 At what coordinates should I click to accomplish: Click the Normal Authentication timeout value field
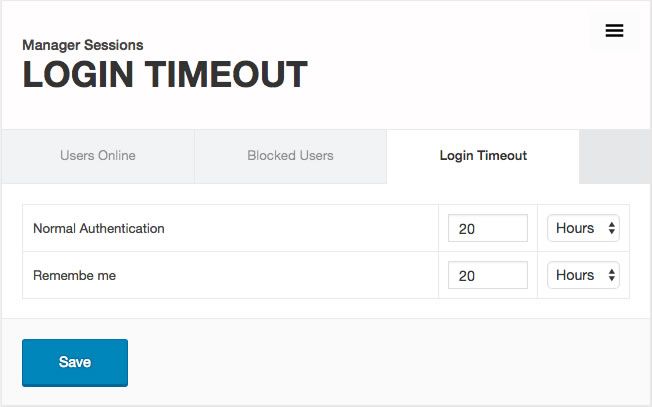487,228
